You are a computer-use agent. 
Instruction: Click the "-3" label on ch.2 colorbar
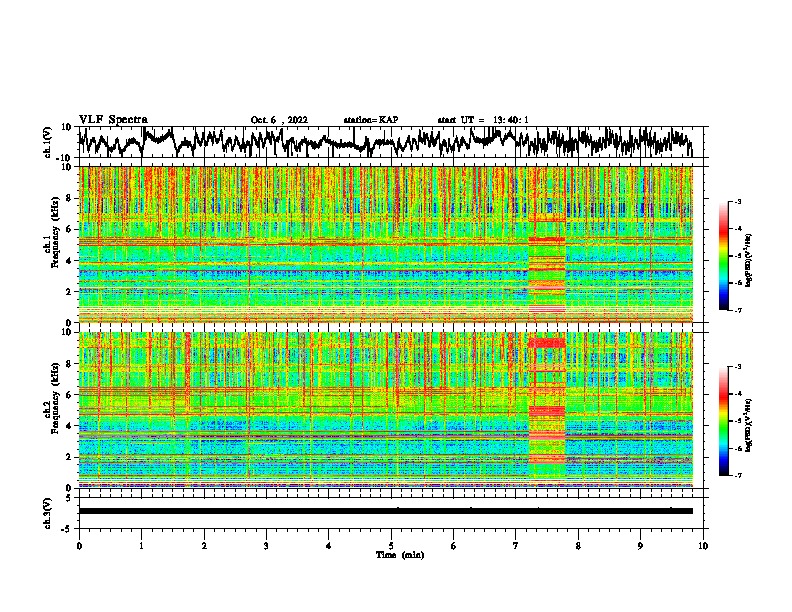[737, 367]
